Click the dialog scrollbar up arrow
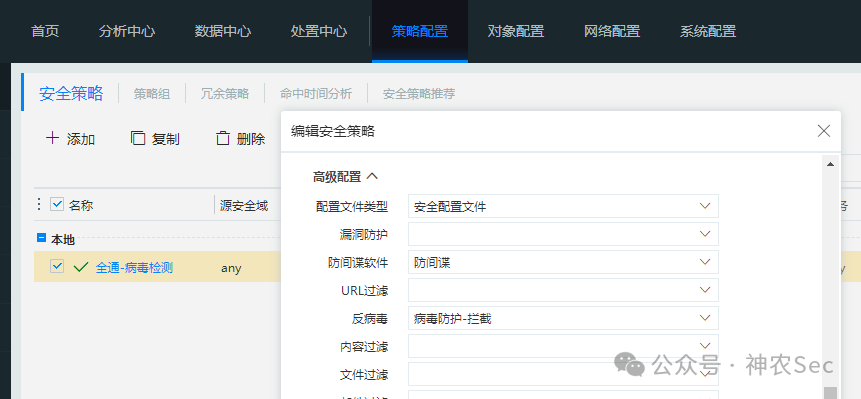The width and height of the screenshot is (861, 399). [830, 164]
